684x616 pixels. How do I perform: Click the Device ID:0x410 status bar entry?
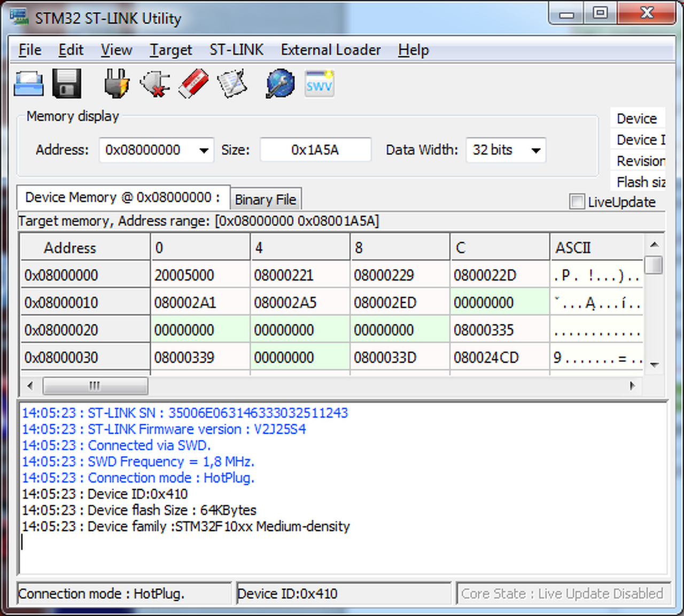344,594
